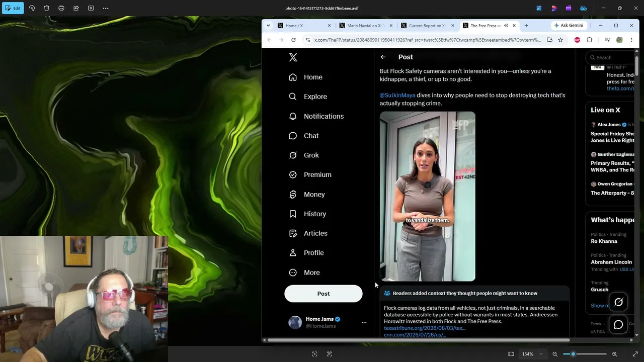Image resolution: width=644 pixels, height=362 pixels.
Task: Mute audio on The Free Press tab
Action: 506,26
